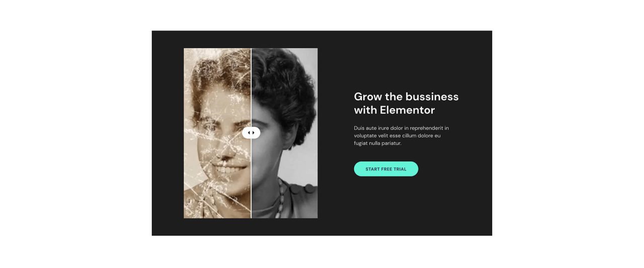Click the word 'bussiness' in the heading
Image resolution: width=644 pixels, height=268 pixels.
click(432, 97)
